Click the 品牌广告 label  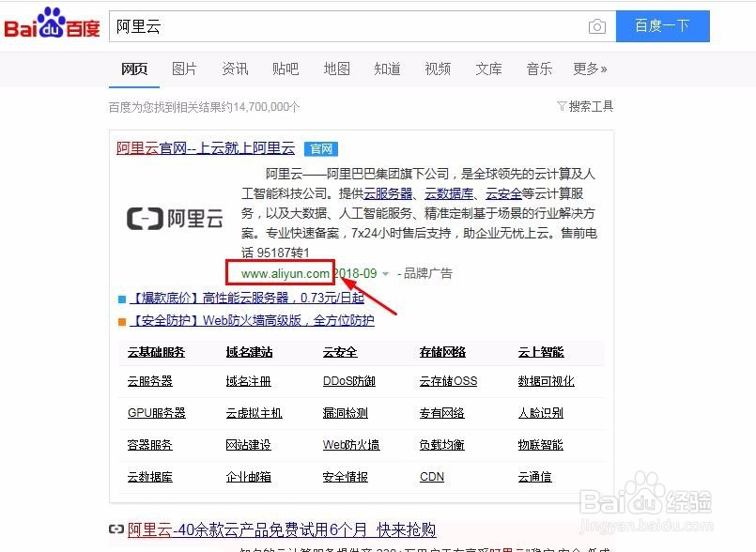(427, 274)
